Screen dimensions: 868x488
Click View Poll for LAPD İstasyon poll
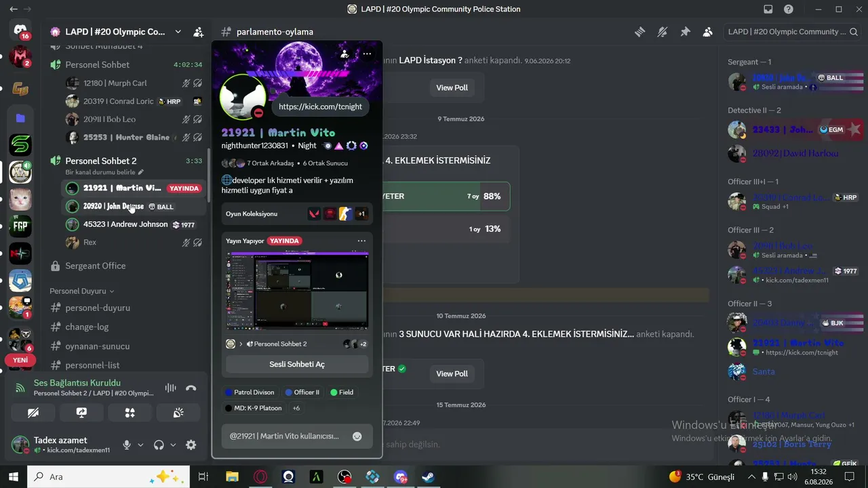[452, 87]
